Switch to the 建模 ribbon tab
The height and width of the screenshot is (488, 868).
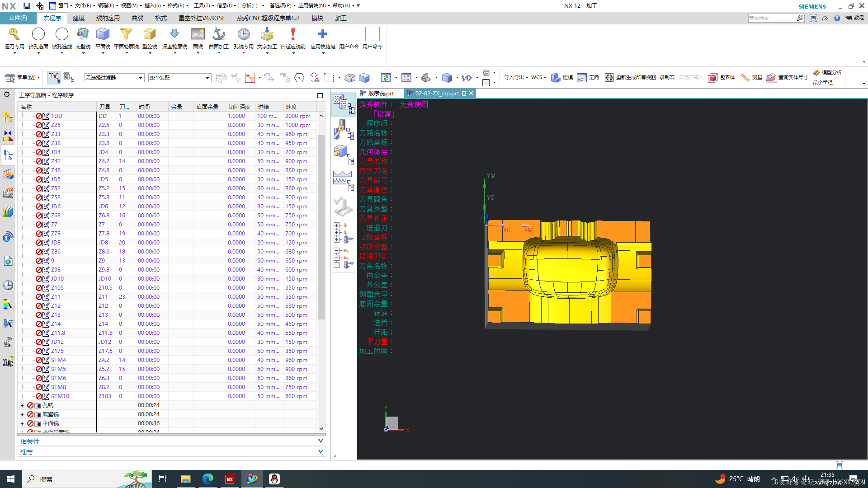pyautogui.click(x=79, y=18)
